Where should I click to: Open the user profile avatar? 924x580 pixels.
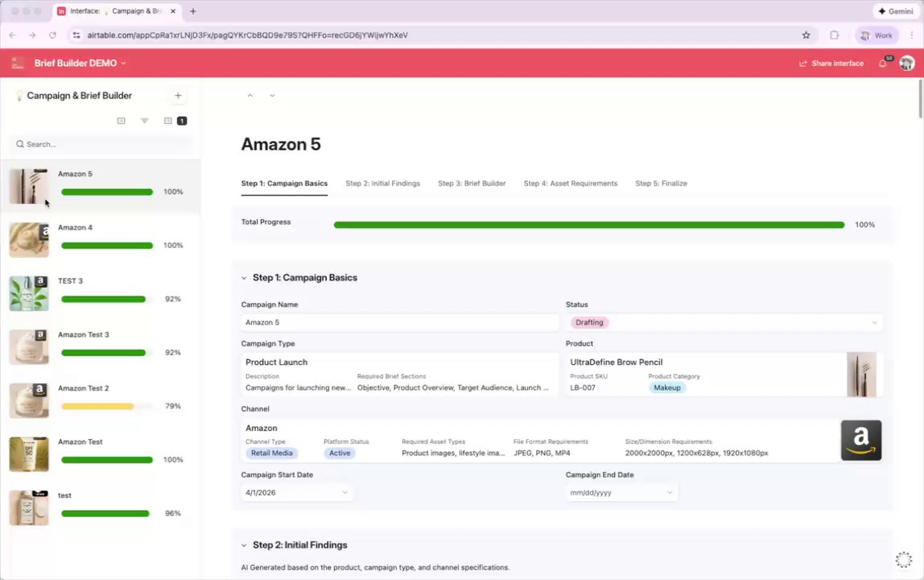[907, 63]
